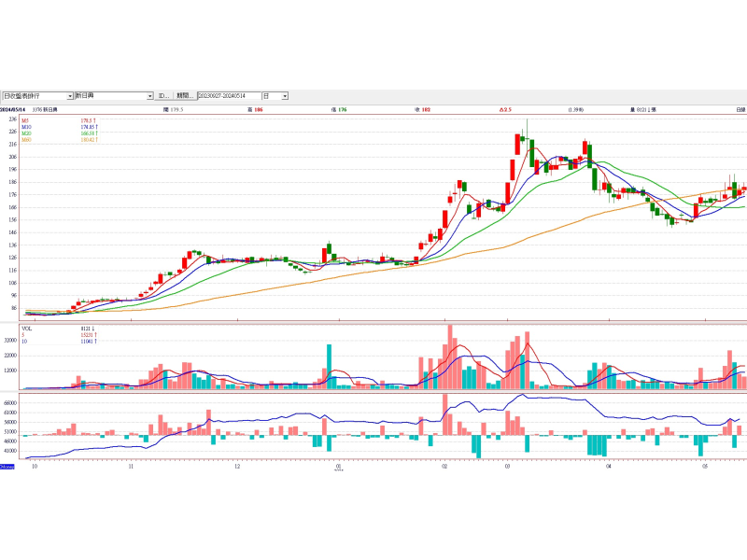Screen dimensions: 747x560
Task: Click the 20230927-20240514 date range field
Action: 228,96
